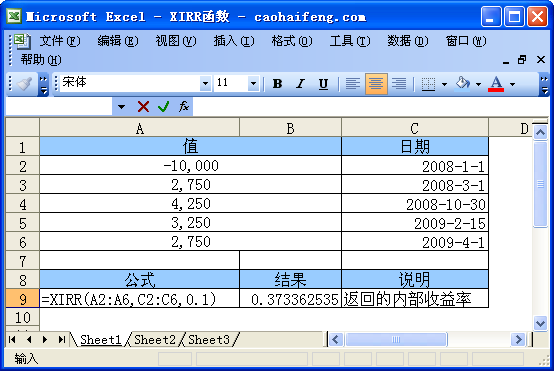This screenshot has height=371, width=554.
Task: Confirm the formula entry with green check
Action: click(x=163, y=106)
